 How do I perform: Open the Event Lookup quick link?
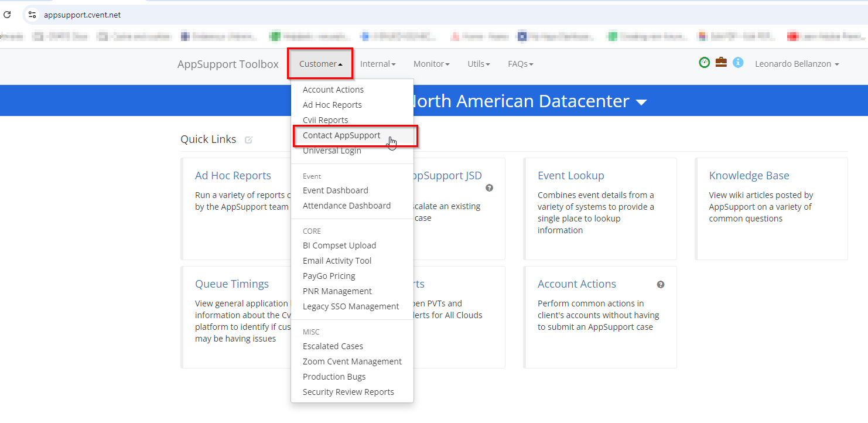(571, 176)
